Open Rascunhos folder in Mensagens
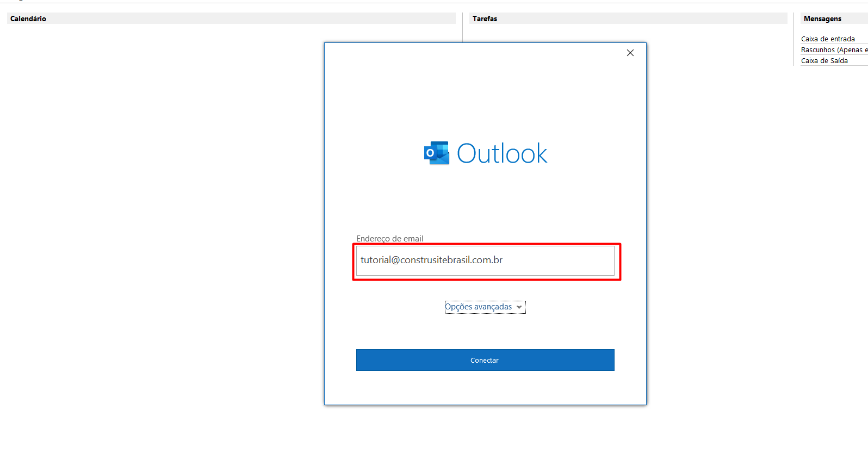This screenshot has width=868, height=453. pyautogui.click(x=834, y=49)
